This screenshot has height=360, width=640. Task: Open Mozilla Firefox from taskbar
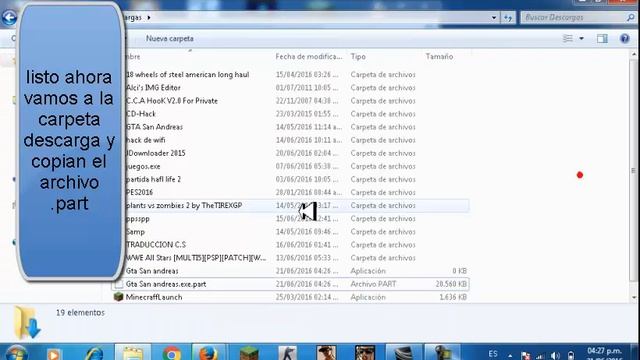[x=209, y=353]
